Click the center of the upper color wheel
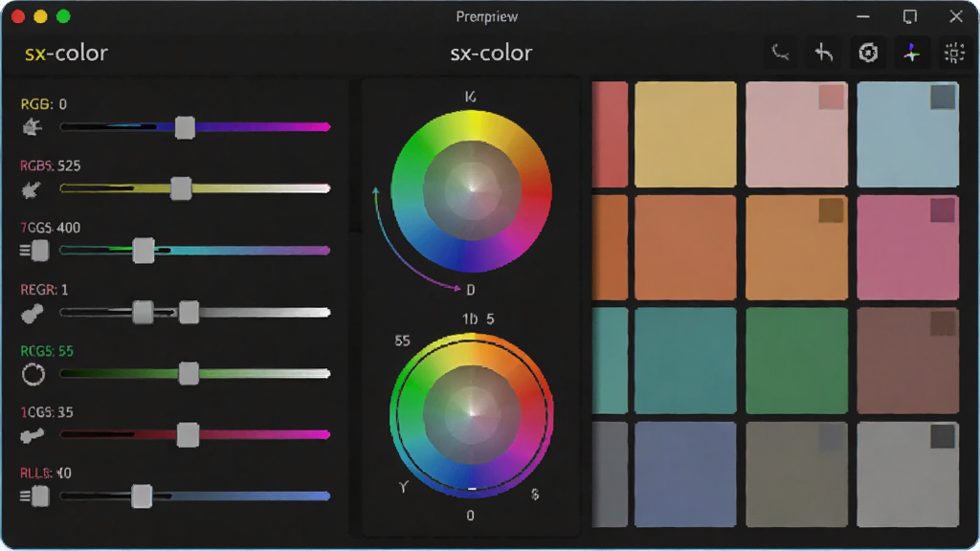Viewport: 980px width, 551px height. (x=472, y=190)
